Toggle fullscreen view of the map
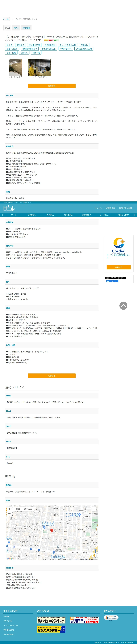This screenshot has height=644, width=137. coord(94,509)
